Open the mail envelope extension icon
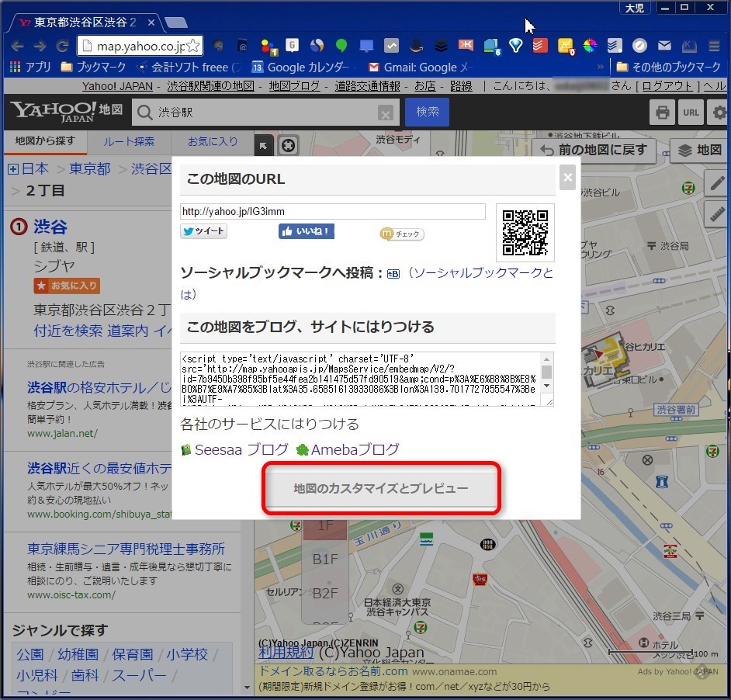The image size is (731, 700). point(664,45)
